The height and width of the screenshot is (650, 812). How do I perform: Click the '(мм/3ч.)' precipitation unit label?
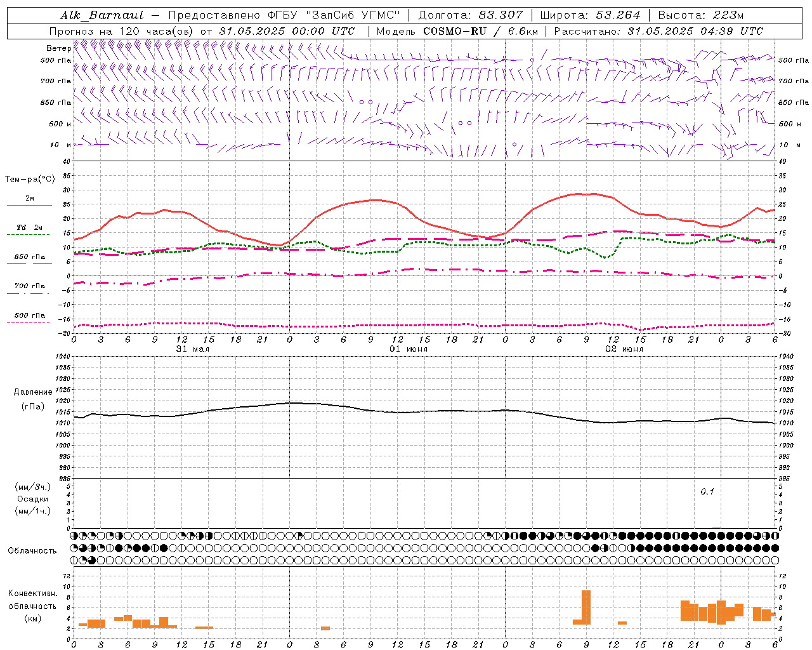click(32, 487)
